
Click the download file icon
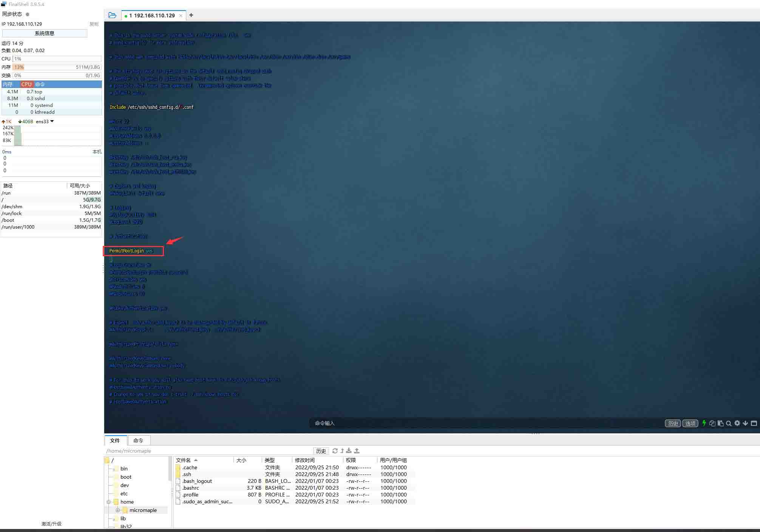tap(349, 451)
